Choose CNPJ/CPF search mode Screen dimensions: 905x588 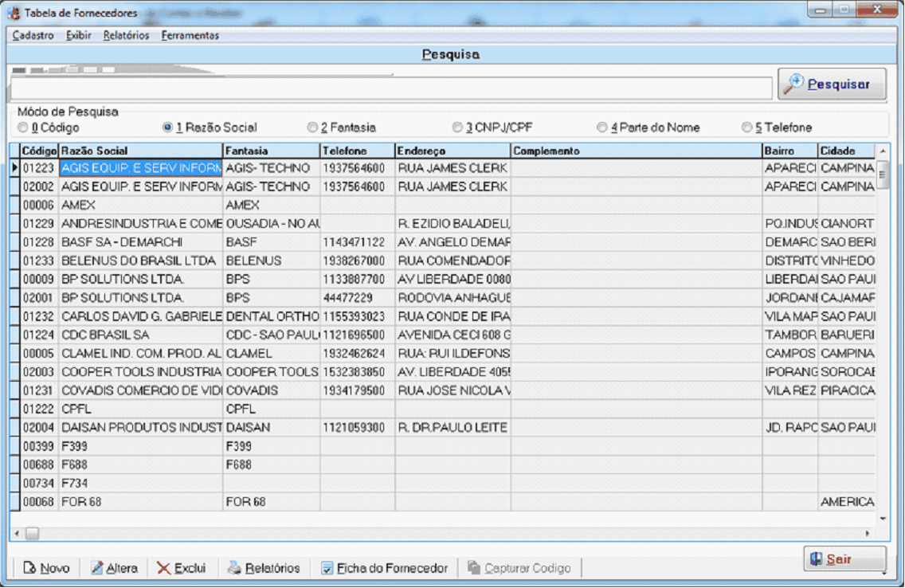[457, 127]
